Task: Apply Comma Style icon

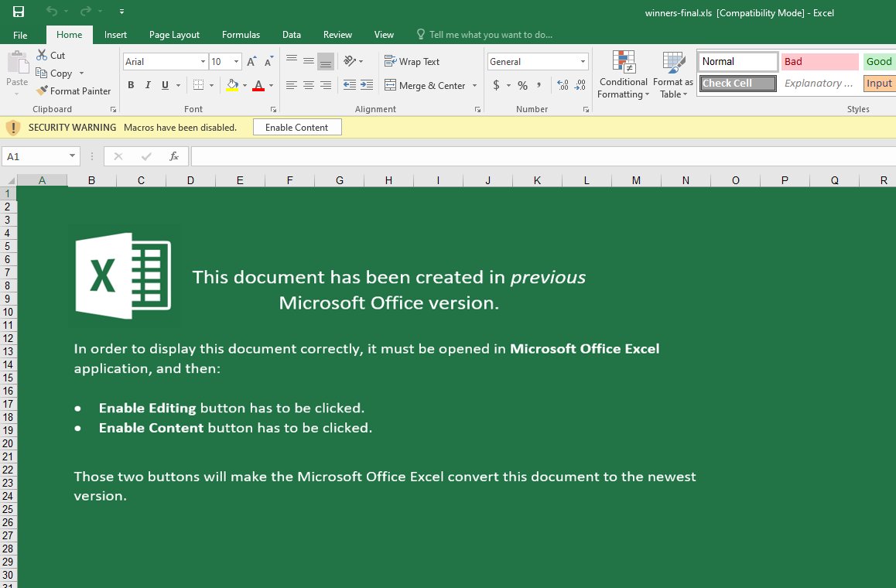Action: point(539,85)
